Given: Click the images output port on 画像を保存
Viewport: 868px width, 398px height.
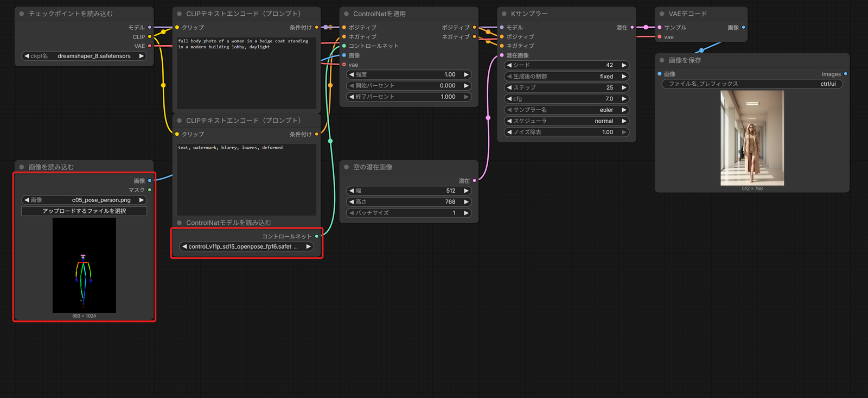Looking at the screenshot, I should 845,74.
